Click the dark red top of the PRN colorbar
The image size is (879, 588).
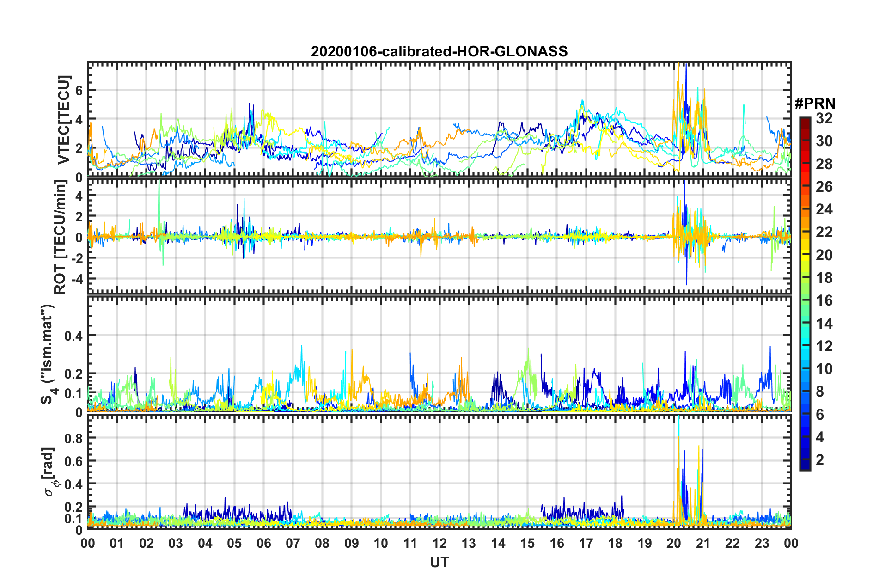(x=805, y=120)
